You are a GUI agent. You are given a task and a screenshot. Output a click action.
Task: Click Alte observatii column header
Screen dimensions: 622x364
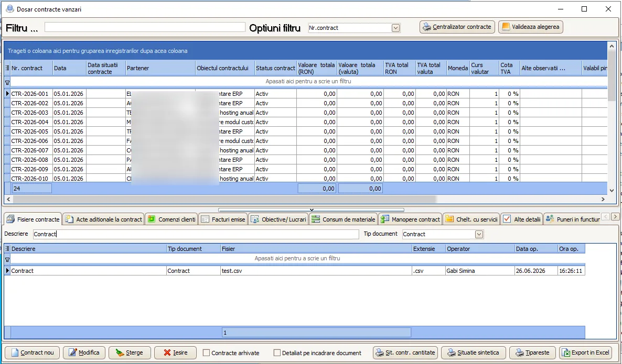551,68
